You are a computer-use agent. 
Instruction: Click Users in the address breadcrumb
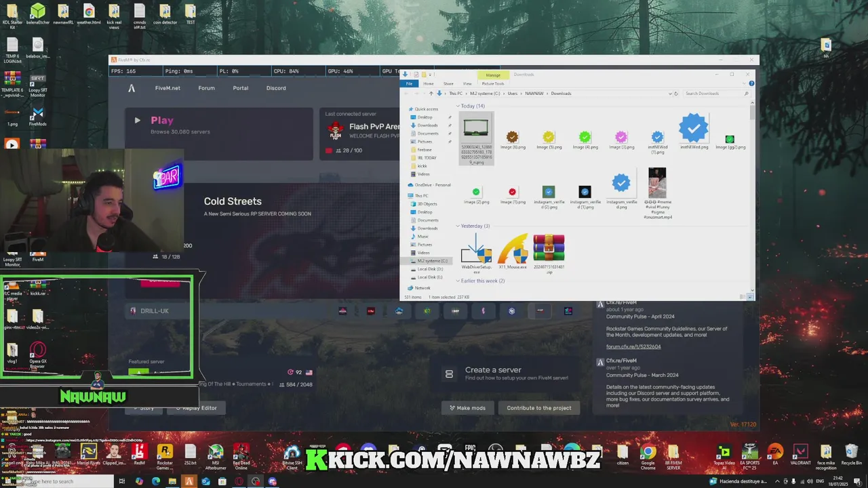coord(513,94)
